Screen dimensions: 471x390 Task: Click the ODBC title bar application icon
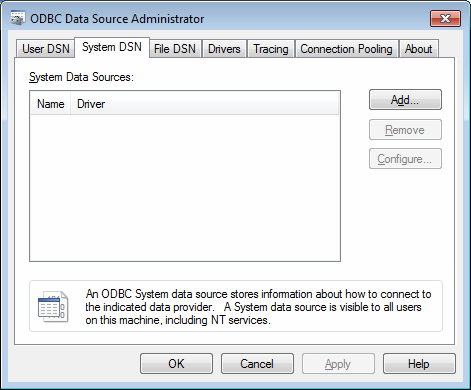click(x=17, y=18)
